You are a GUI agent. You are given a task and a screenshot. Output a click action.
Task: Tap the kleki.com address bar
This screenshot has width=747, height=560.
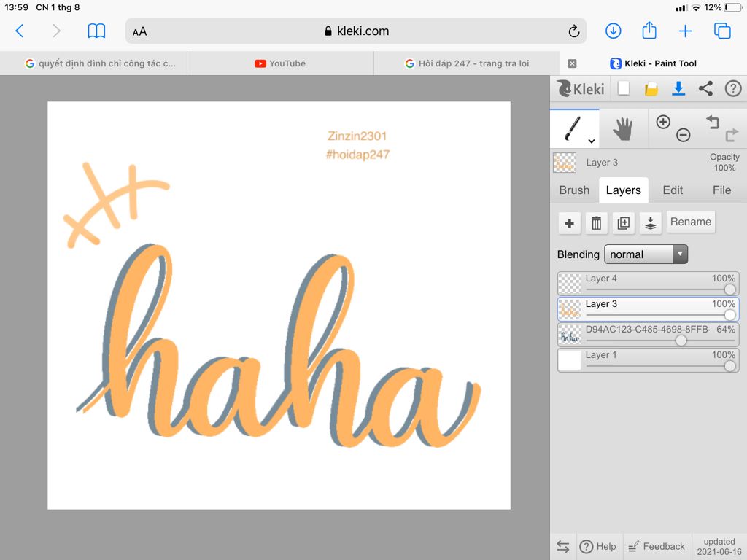[x=356, y=31]
